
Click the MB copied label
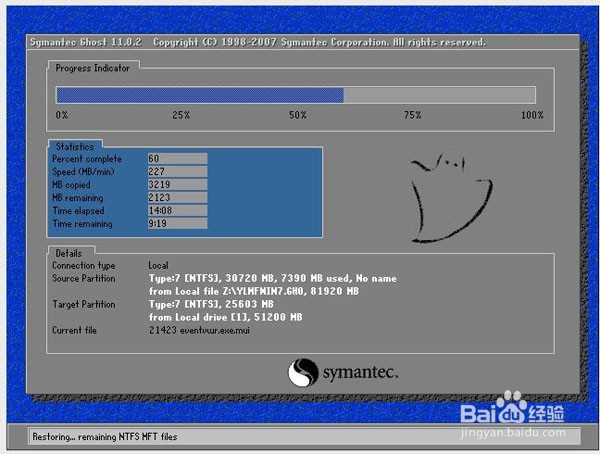[71, 185]
